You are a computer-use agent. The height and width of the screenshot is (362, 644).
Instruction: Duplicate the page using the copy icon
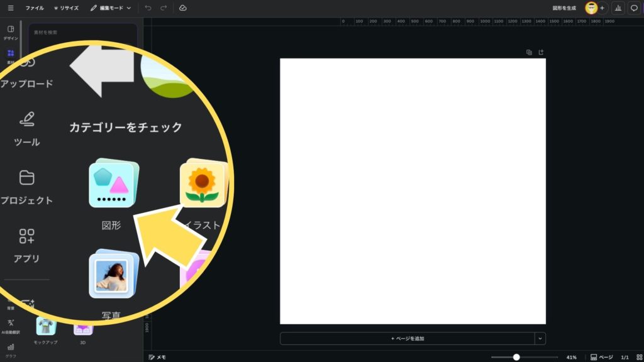(x=529, y=52)
